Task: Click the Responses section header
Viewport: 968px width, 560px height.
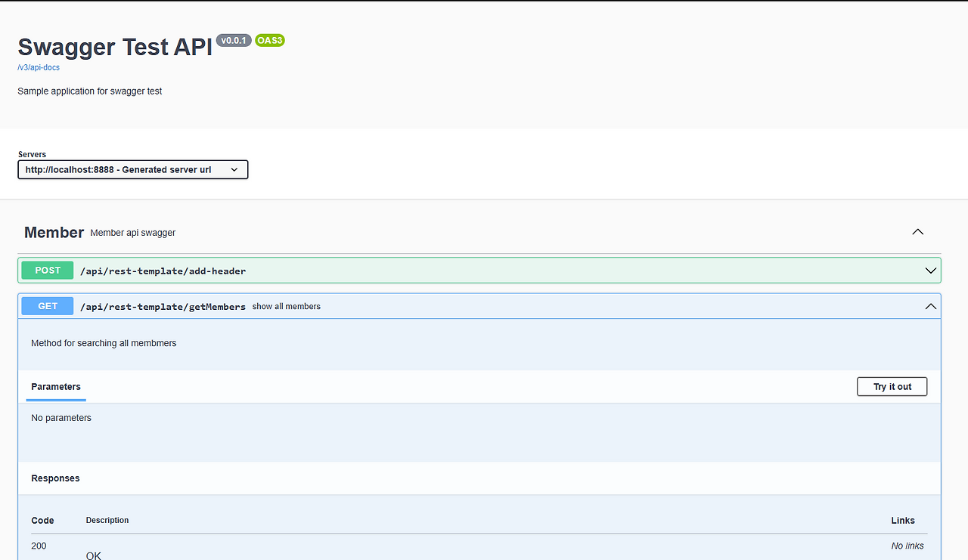Action: click(55, 478)
